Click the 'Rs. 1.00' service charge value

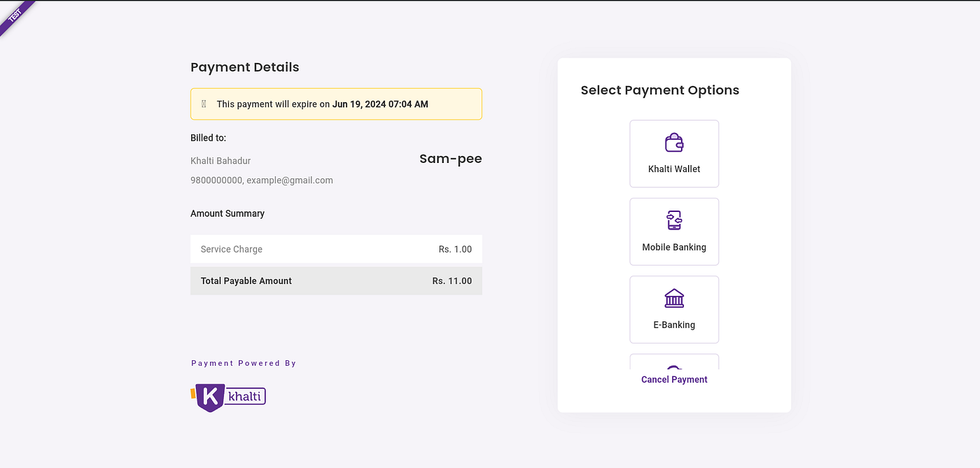(x=456, y=249)
